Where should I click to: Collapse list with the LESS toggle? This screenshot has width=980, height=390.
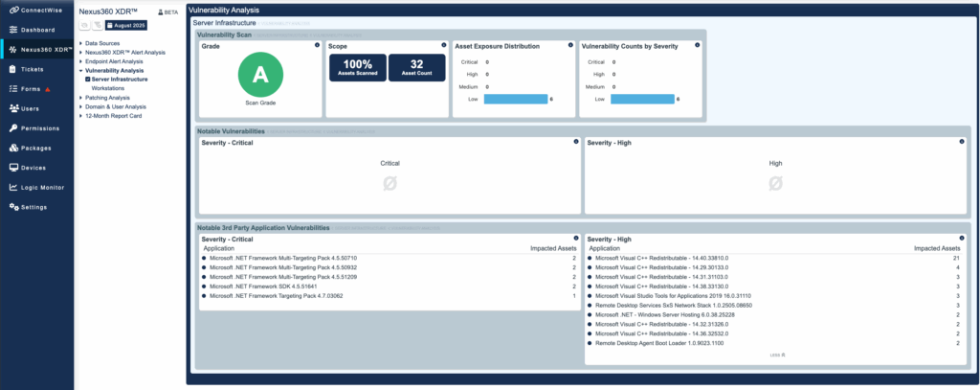tap(775, 355)
